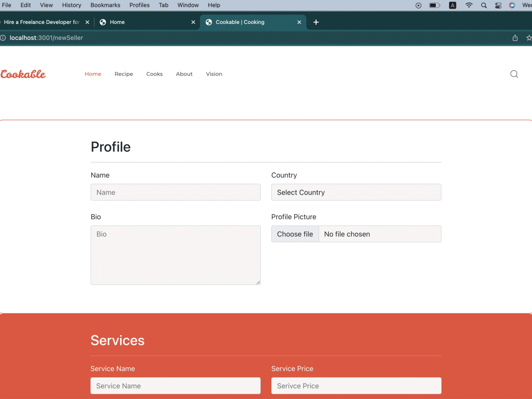
Task: Click the Services heading text
Action: 118,340
